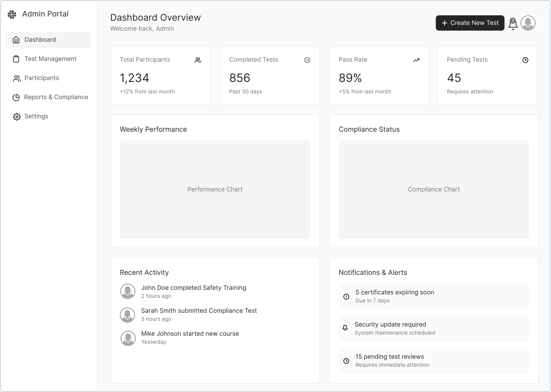551x392 pixels.
Task: Select John Doe's avatar in Recent Activity
Action: pyautogui.click(x=128, y=291)
